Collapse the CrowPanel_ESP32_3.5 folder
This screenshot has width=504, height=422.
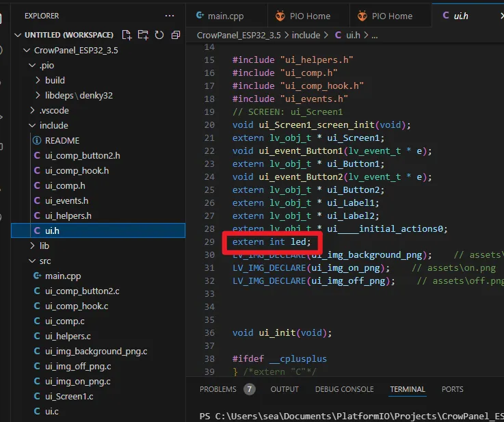coord(27,50)
